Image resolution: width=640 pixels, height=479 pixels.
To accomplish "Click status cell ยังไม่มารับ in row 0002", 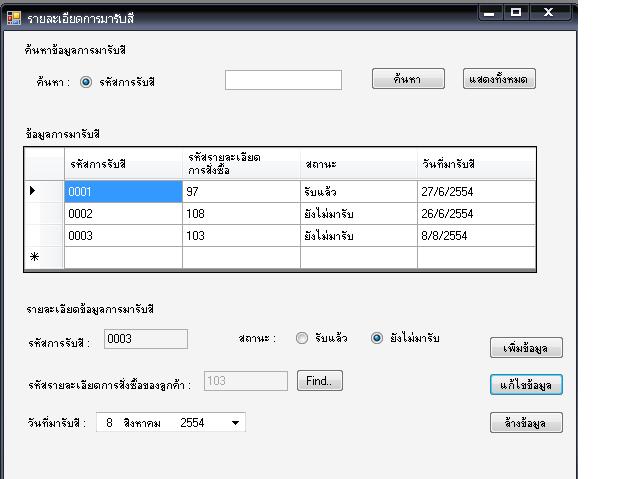I will [359, 214].
